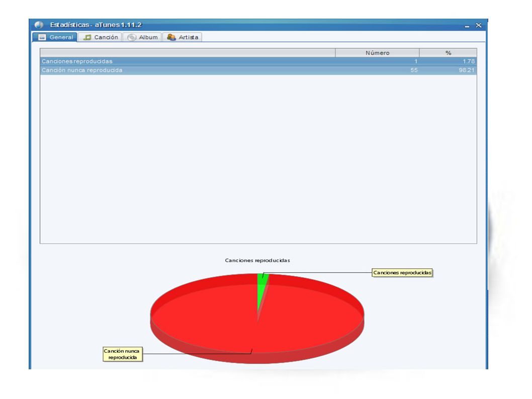Click the Canciones reproducidas chart label box
Image resolution: width=532 pixels, height=399 pixels.
pyautogui.click(x=402, y=273)
